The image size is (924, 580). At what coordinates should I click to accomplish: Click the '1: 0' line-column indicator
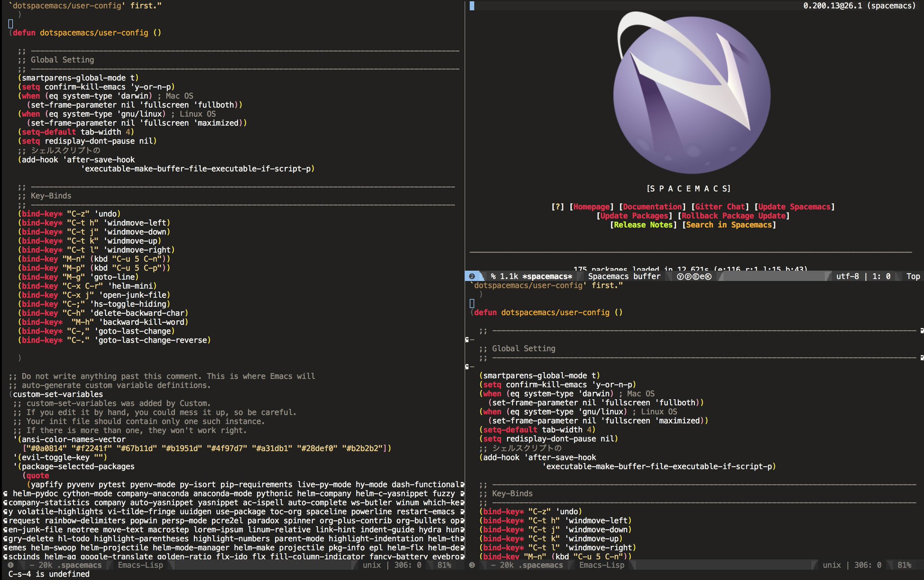[x=881, y=276]
